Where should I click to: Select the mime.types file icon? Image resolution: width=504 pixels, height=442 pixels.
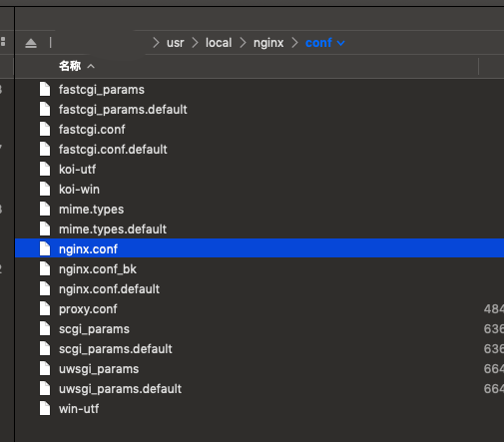45,210
